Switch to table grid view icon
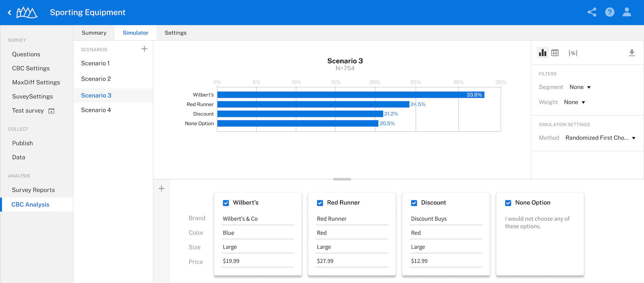 pyautogui.click(x=555, y=53)
